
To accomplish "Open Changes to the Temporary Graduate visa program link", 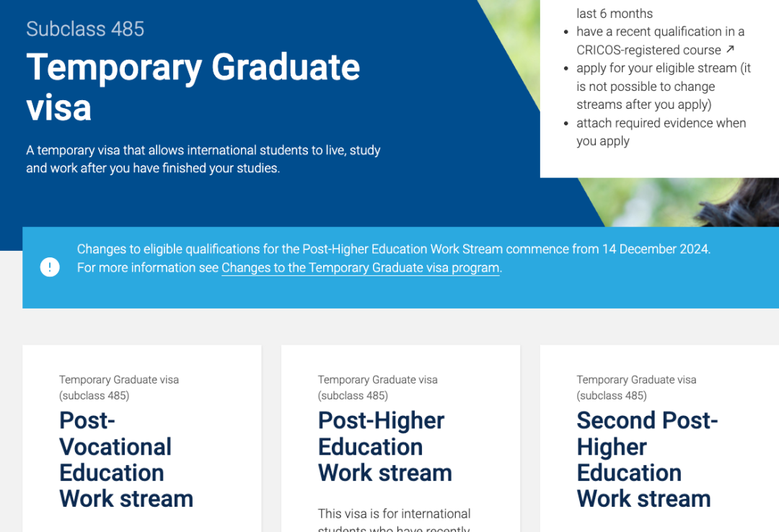I will click(360, 267).
